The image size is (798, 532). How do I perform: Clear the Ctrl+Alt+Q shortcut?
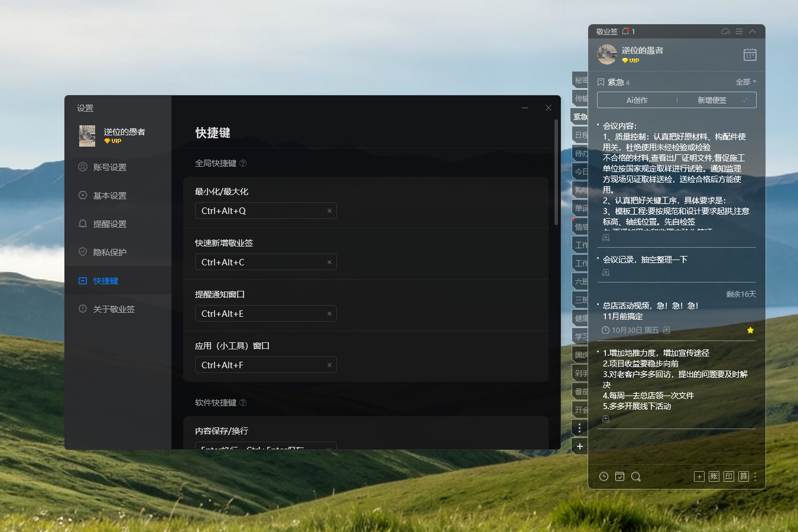point(329,211)
